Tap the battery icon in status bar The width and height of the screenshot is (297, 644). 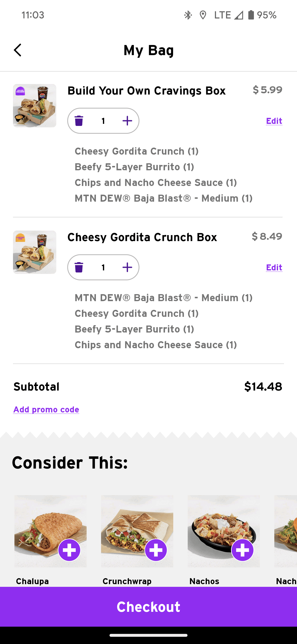[x=251, y=15]
